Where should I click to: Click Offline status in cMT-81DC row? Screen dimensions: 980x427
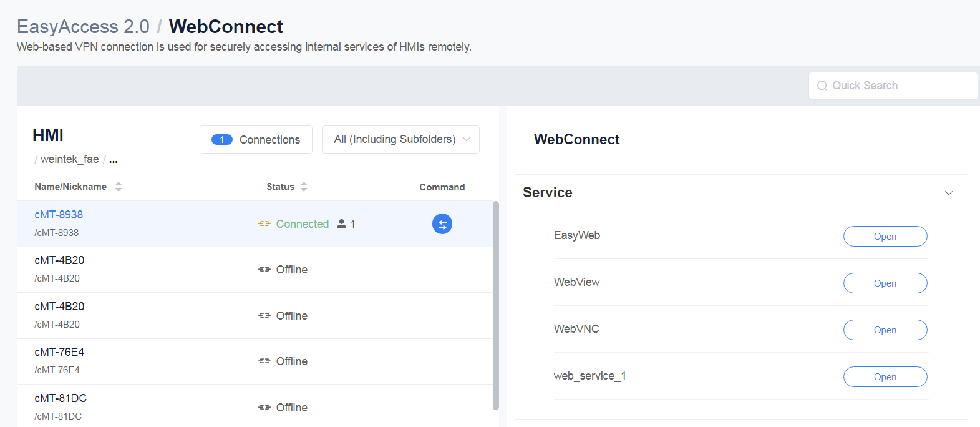(292, 408)
